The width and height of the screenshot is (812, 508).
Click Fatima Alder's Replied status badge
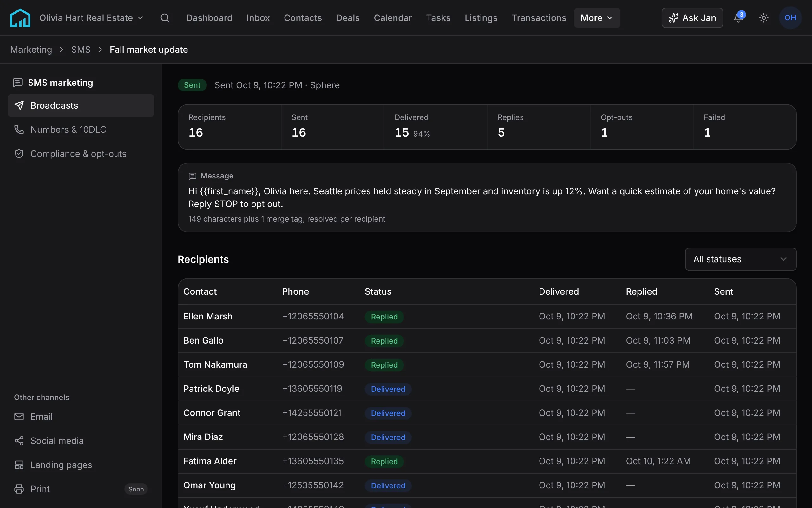(384, 461)
